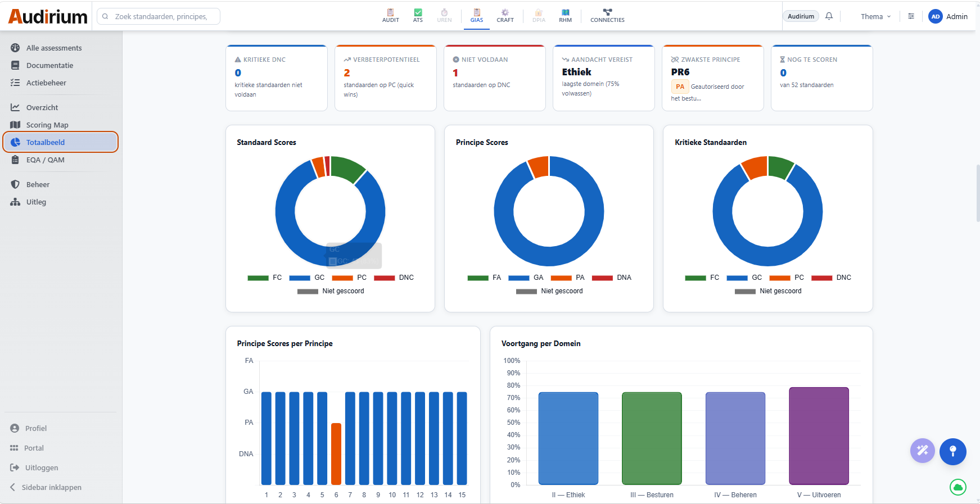This screenshot has width=980, height=504.
Task: Toggle GC legend in Kritieke Standaarden
Action: [744, 278]
